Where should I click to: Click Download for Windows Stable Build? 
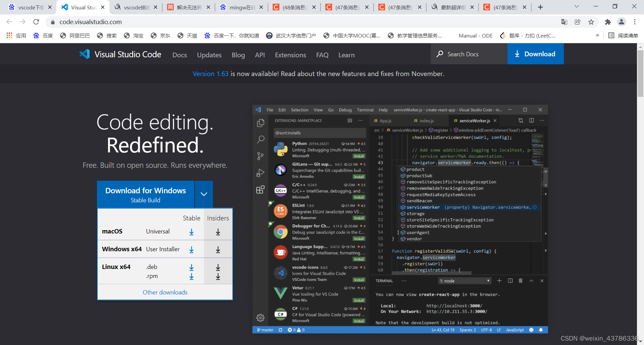pyautogui.click(x=146, y=194)
